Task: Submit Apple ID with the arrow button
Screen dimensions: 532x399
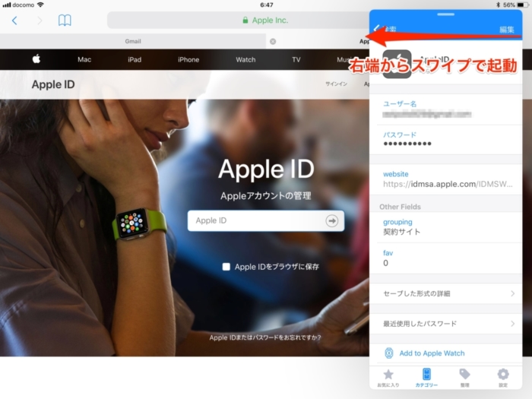Action: pos(331,221)
